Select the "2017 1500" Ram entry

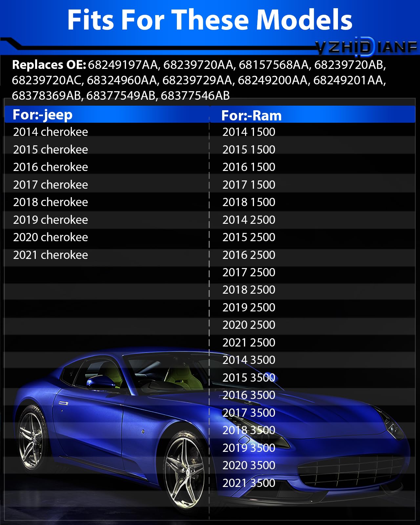click(x=249, y=185)
